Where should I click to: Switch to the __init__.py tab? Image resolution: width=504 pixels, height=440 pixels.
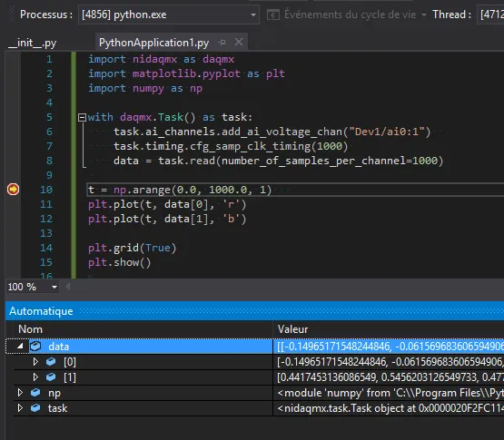[32, 43]
